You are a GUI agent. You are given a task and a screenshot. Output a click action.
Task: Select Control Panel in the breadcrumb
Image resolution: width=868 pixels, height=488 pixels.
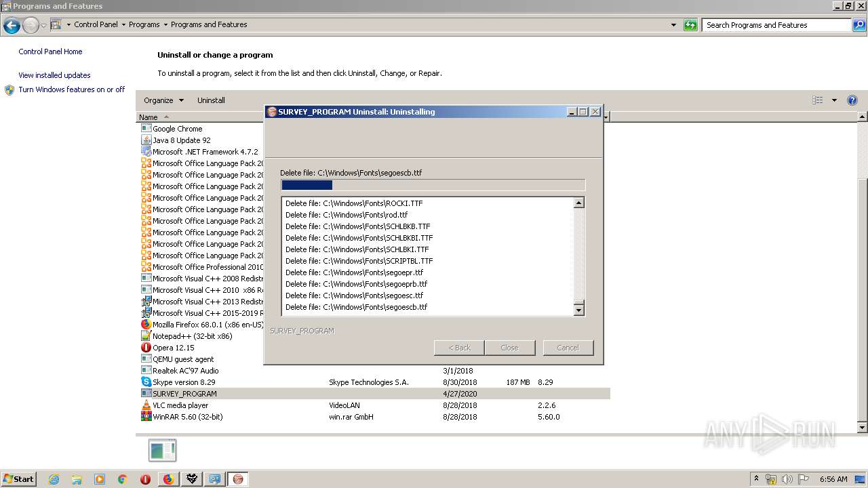click(96, 25)
